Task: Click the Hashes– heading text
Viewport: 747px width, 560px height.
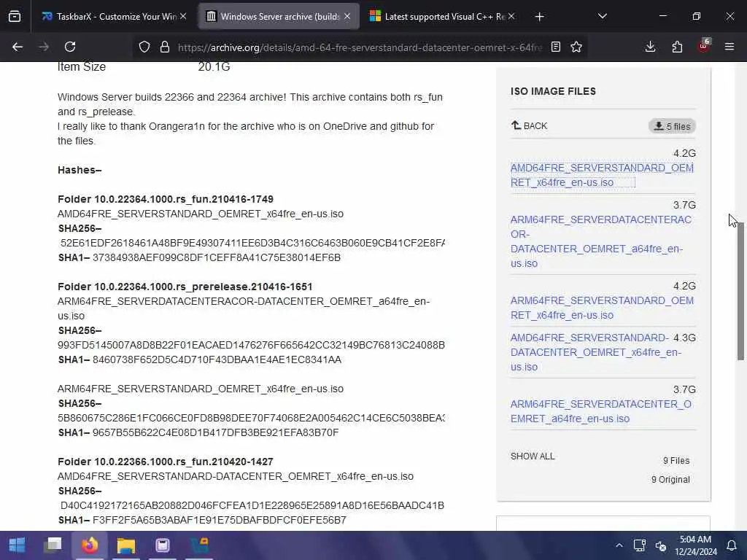Action: (80, 170)
